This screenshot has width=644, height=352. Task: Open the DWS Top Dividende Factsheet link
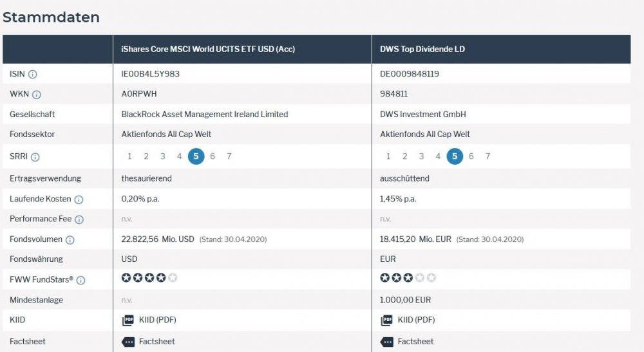[x=415, y=342]
